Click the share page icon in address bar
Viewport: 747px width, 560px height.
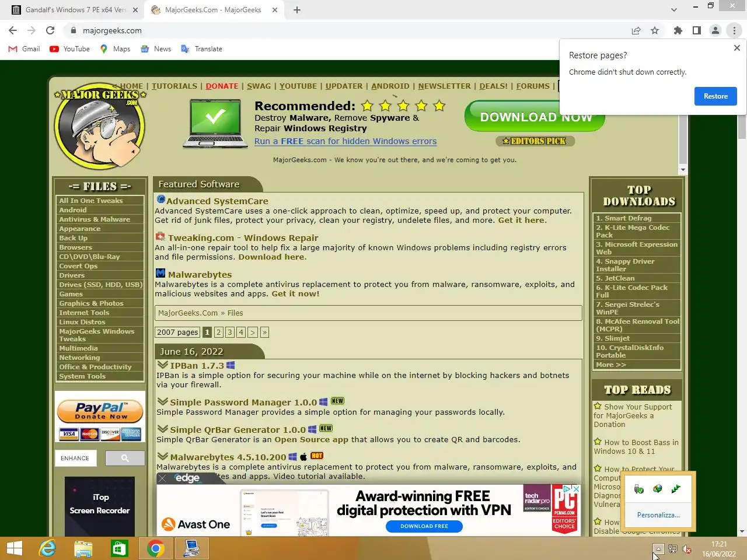[636, 30]
